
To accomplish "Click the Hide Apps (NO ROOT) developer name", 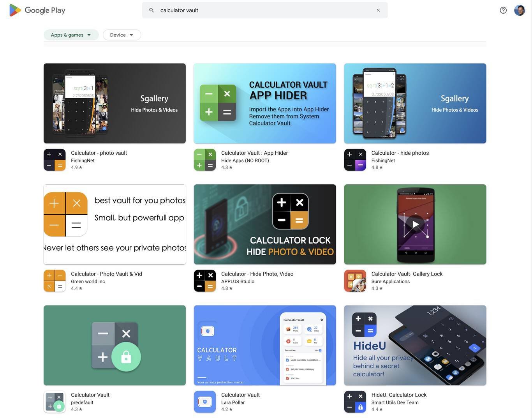I will pyautogui.click(x=245, y=161).
